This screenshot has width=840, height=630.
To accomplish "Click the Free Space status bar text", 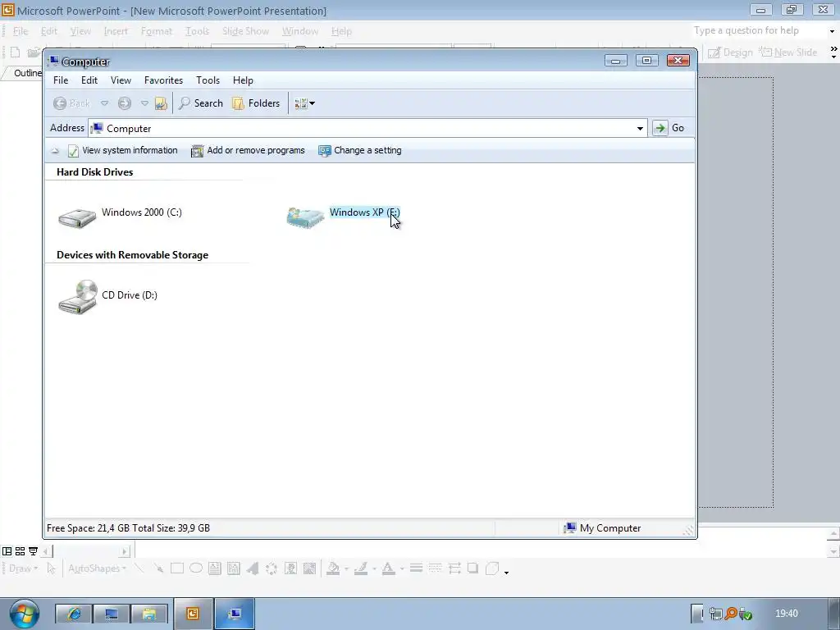I will pos(128,528).
